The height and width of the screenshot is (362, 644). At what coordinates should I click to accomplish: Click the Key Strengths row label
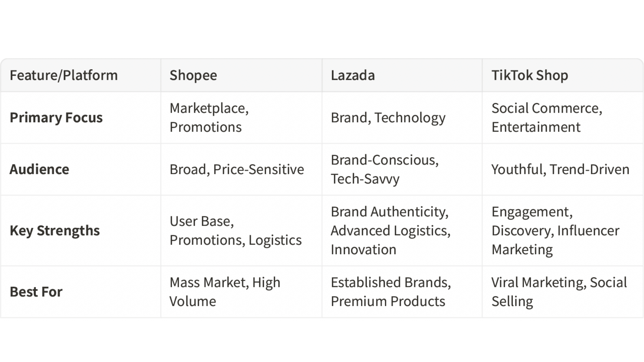81,231
